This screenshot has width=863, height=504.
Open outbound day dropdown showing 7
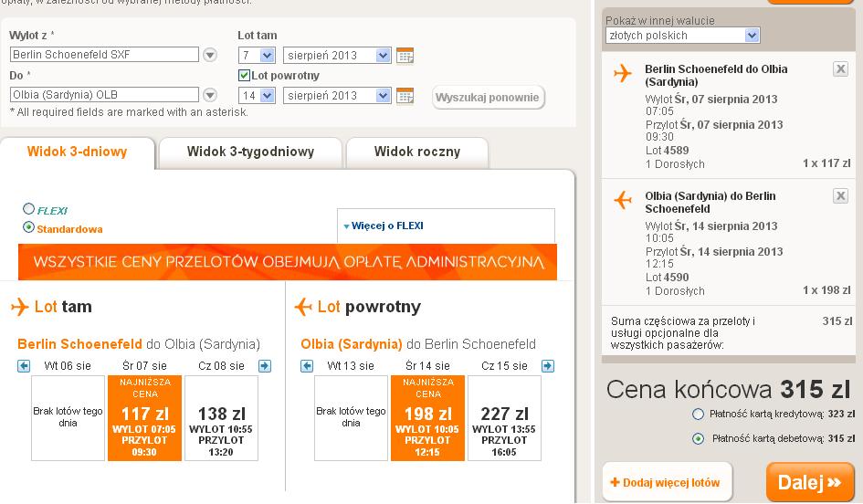tap(257, 55)
